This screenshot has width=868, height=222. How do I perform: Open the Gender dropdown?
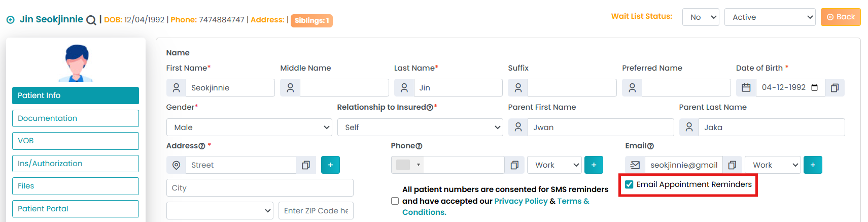coord(249,128)
